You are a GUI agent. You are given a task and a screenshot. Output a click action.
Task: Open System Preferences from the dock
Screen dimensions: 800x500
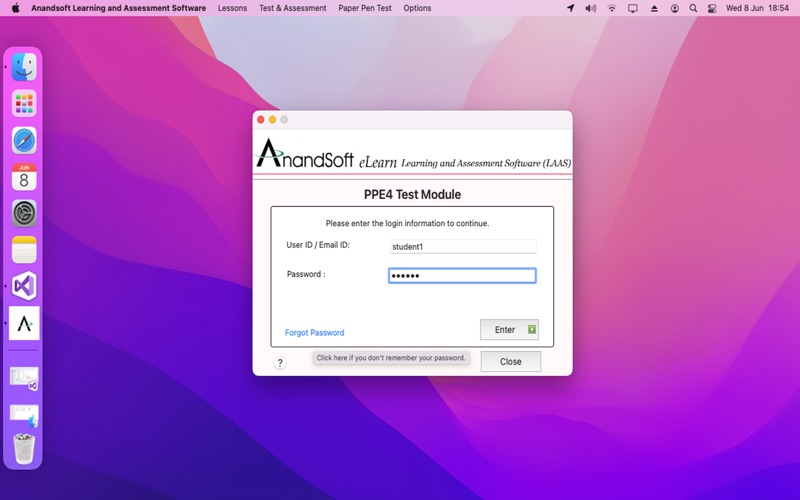pyautogui.click(x=24, y=213)
